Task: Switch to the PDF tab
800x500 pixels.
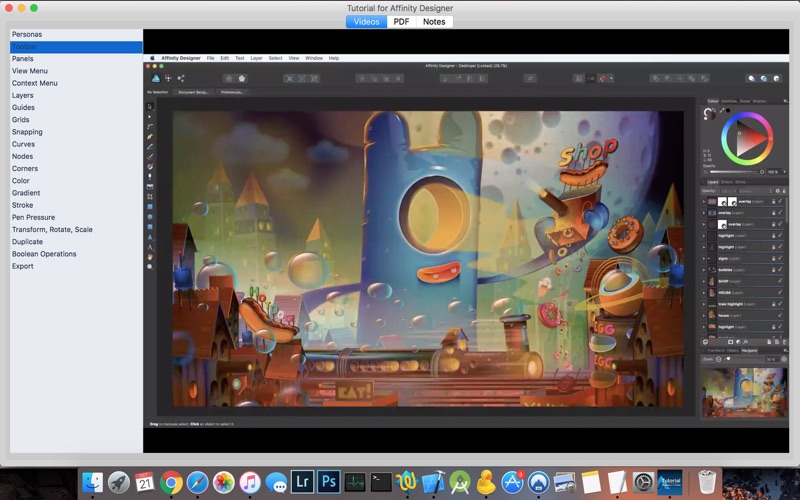Action: (401, 21)
